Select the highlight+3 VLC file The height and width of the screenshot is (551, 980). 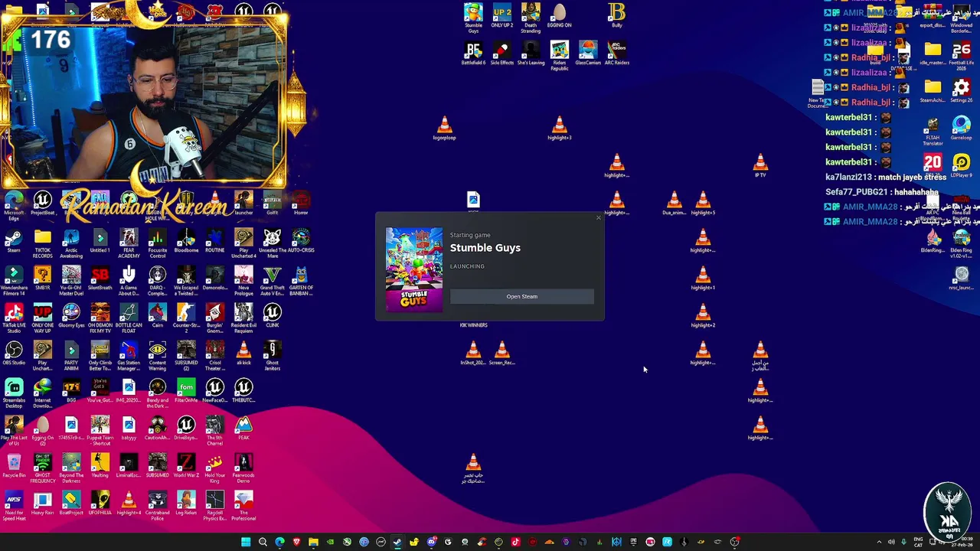[559, 128]
